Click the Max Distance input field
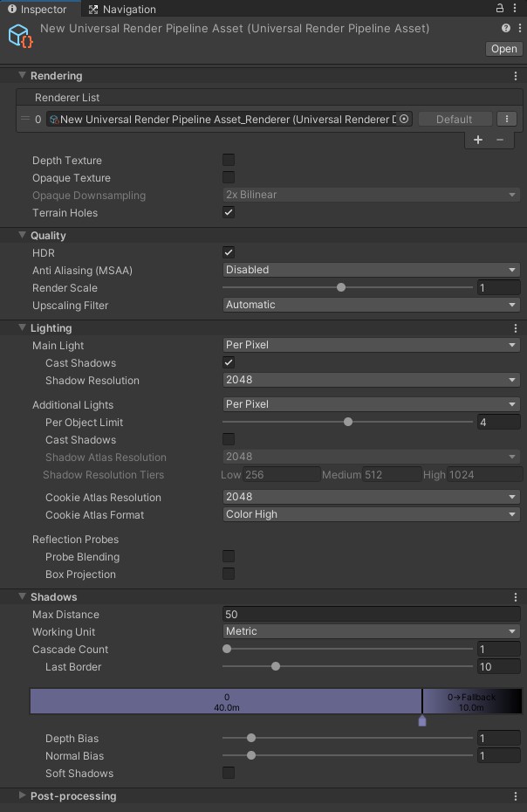The image size is (527, 812). (x=372, y=614)
